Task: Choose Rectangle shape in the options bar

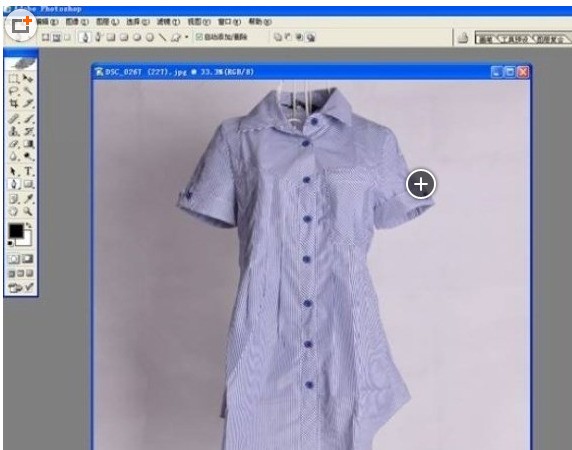Action: pos(112,37)
